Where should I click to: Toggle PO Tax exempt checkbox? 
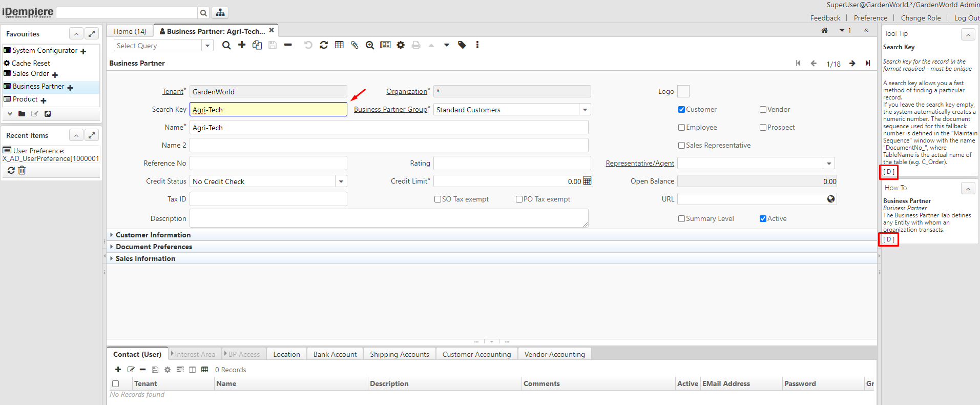point(519,199)
